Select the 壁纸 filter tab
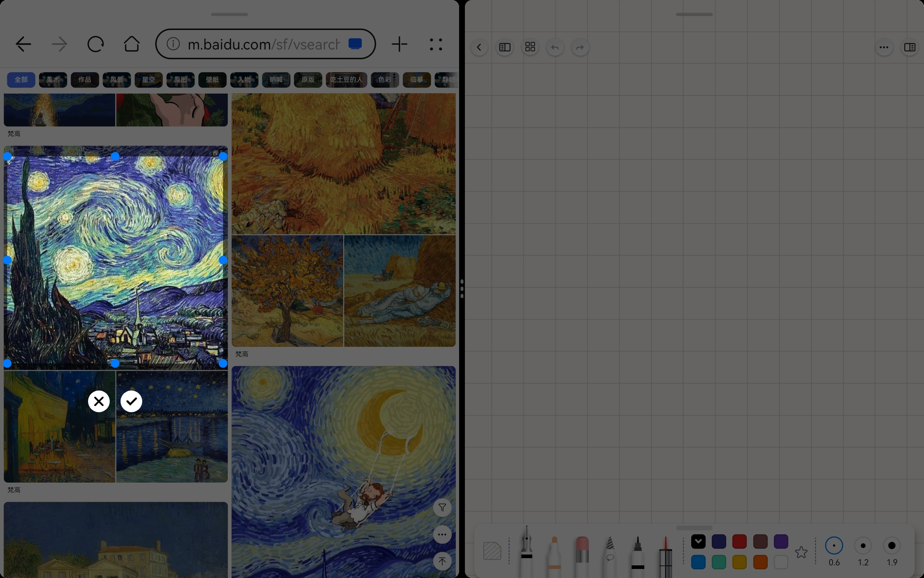This screenshot has width=924, height=578. tap(212, 79)
